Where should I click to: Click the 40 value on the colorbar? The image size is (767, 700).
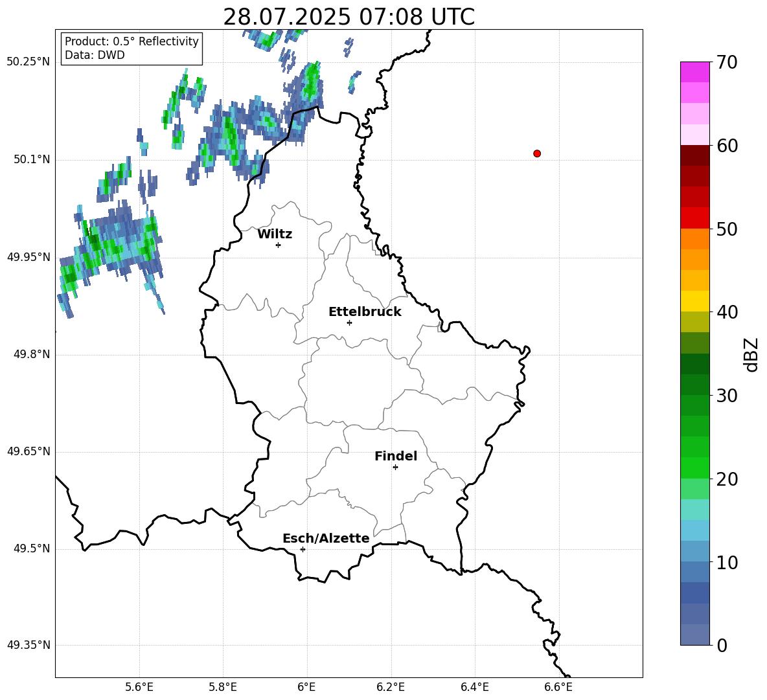point(727,312)
